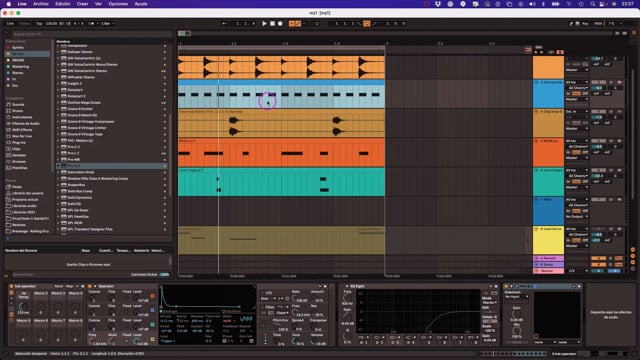Open No Output dropdown on MIDI track
This screenshot has width=640, height=360.
pos(577,216)
